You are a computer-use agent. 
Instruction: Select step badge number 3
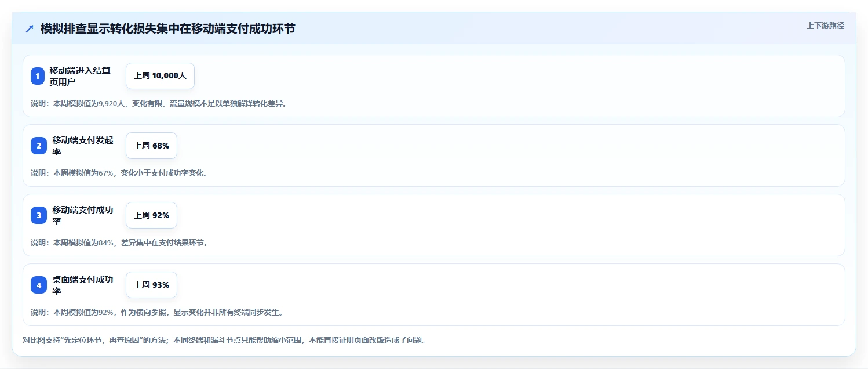(39, 215)
